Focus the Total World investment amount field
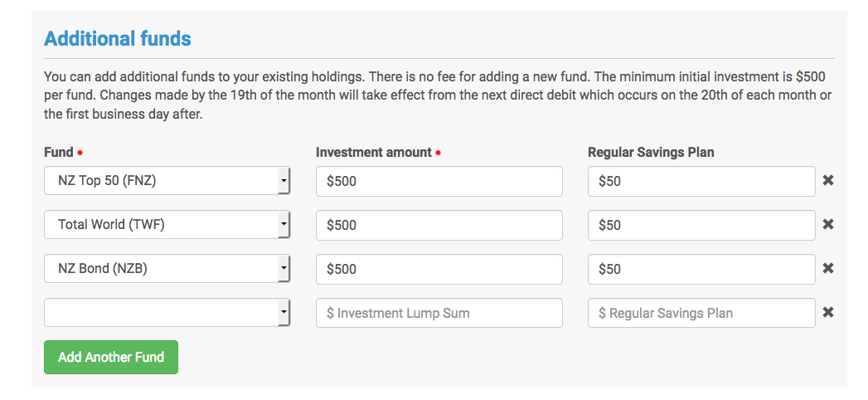Image resolution: width=868 pixels, height=400 pixels. (x=439, y=225)
